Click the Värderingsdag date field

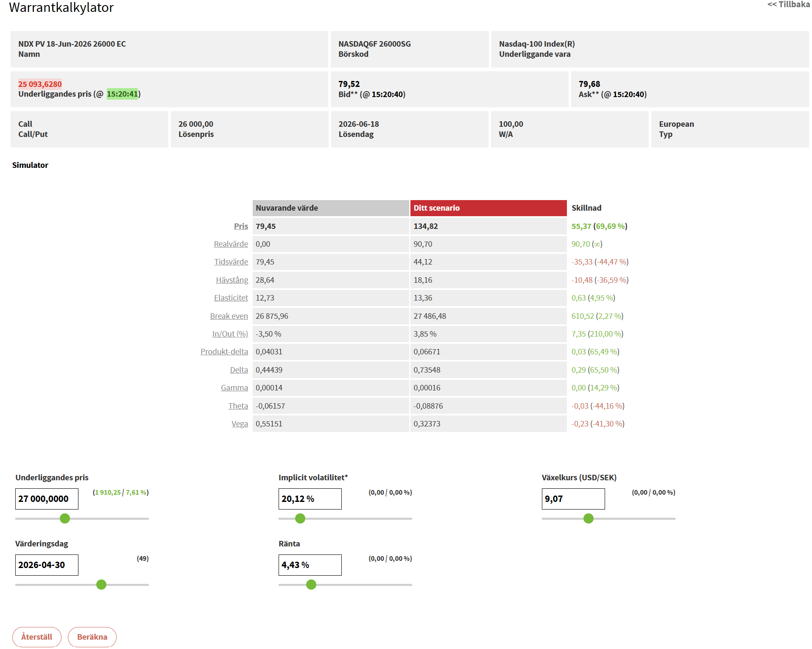click(x=47, y=565)
